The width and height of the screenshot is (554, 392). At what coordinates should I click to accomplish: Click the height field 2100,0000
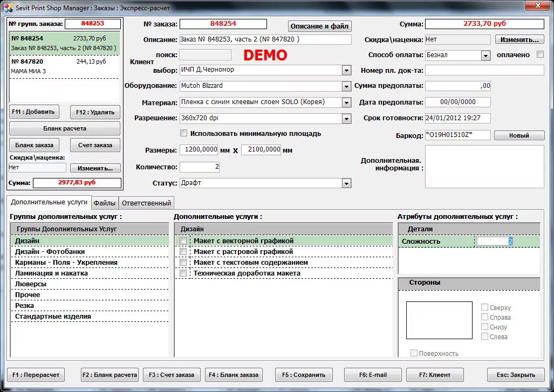(261, 150)
